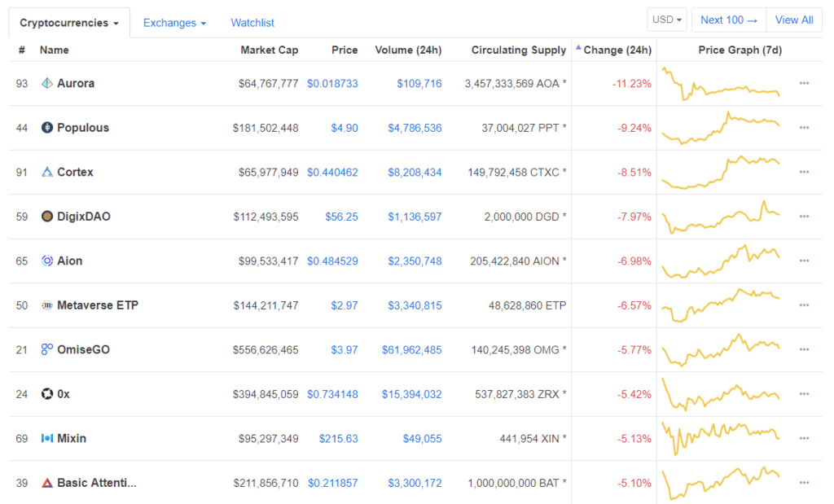Click the OmiseGO circles logo
The height and width of the screenshot is (504, 834).
(x=47, y=349)
